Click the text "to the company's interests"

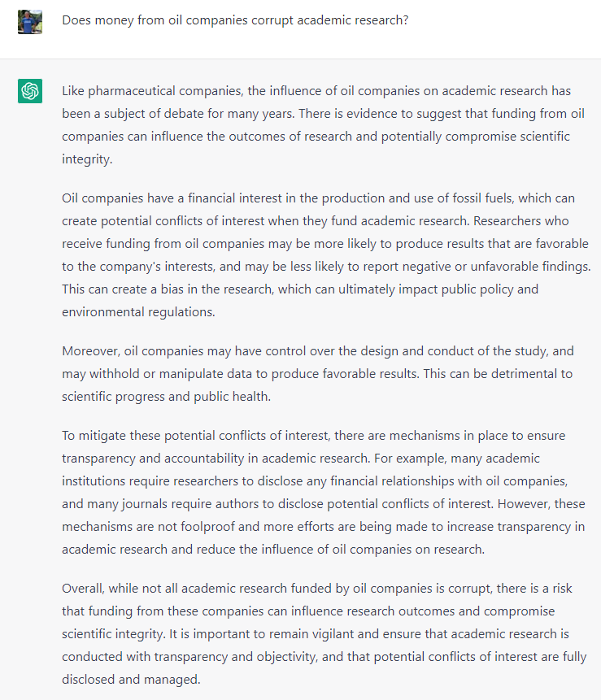click(x=138, y=266)
